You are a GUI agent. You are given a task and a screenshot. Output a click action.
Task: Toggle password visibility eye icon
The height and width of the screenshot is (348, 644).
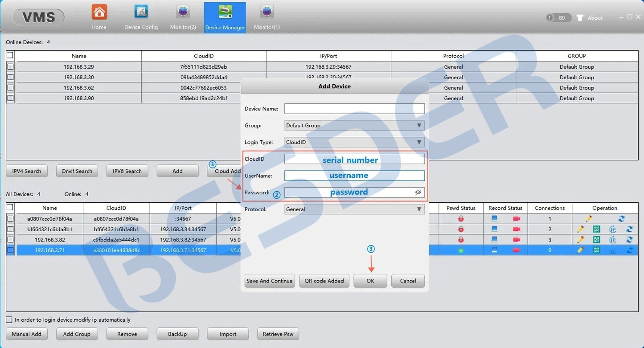point(418,192)
